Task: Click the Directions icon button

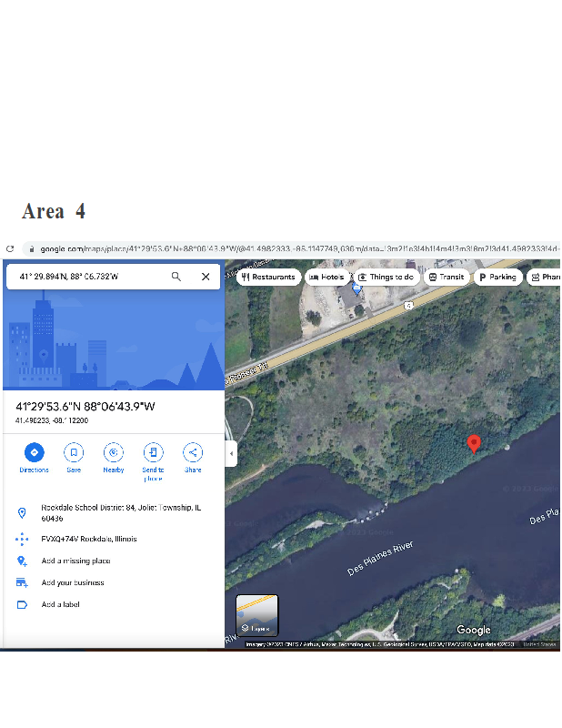Action: point(34,452)
